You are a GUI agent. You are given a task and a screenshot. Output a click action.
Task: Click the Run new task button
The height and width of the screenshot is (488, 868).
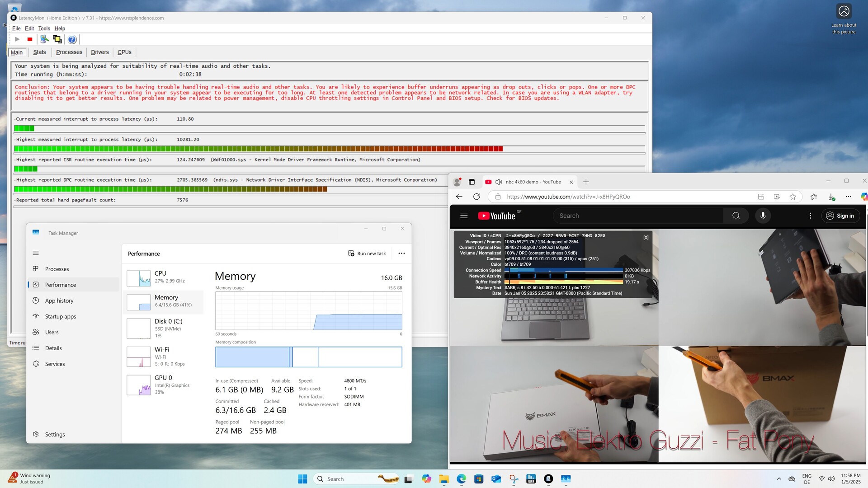click(367, 253)
